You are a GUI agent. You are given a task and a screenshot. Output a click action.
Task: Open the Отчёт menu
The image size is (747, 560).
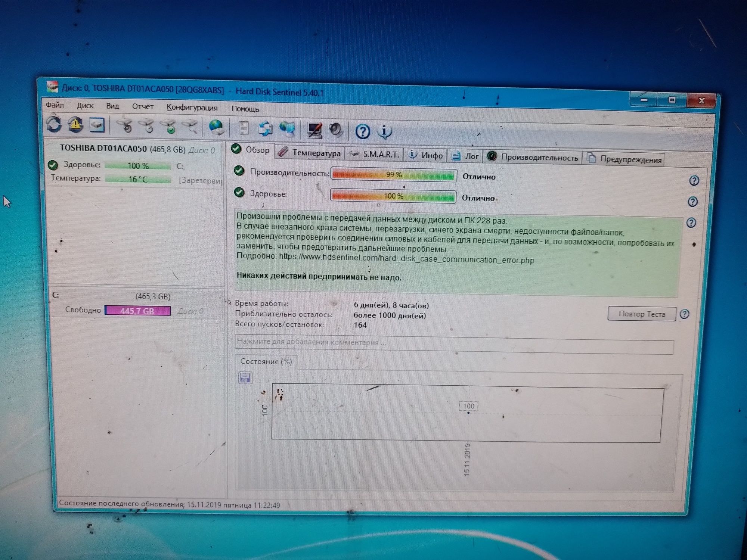[143, 107]
